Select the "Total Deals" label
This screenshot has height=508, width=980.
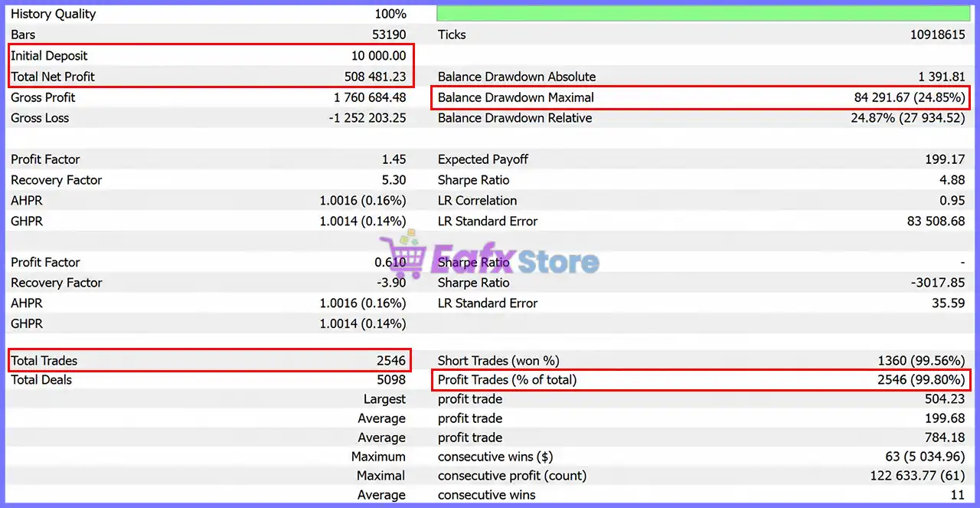point(41,380)
